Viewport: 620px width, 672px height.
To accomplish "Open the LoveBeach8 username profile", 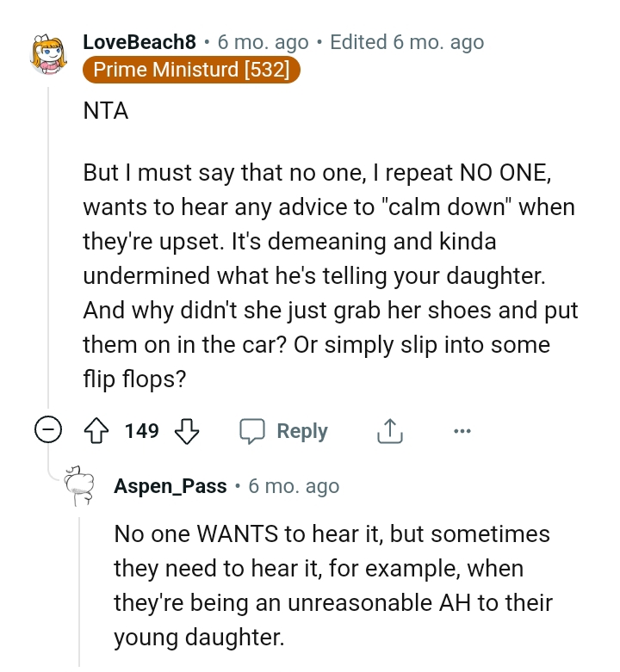I will click(139, 42).
